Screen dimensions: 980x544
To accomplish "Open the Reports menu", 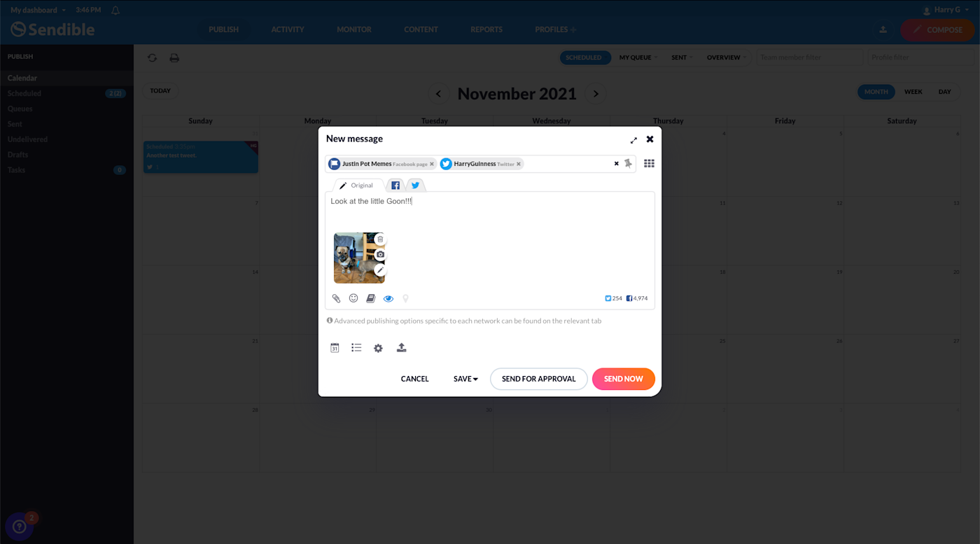I will [x=486, y=29].
